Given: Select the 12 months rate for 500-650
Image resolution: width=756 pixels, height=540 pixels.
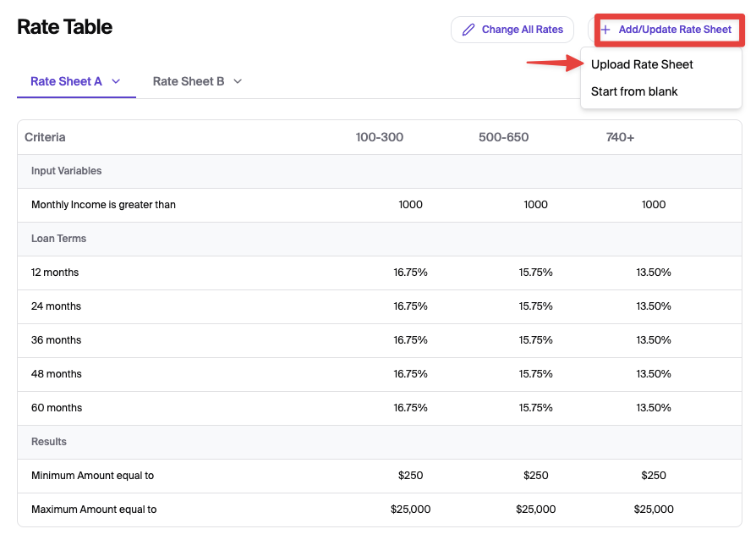Looking at the screenshot, I should (x=535, y=273).
